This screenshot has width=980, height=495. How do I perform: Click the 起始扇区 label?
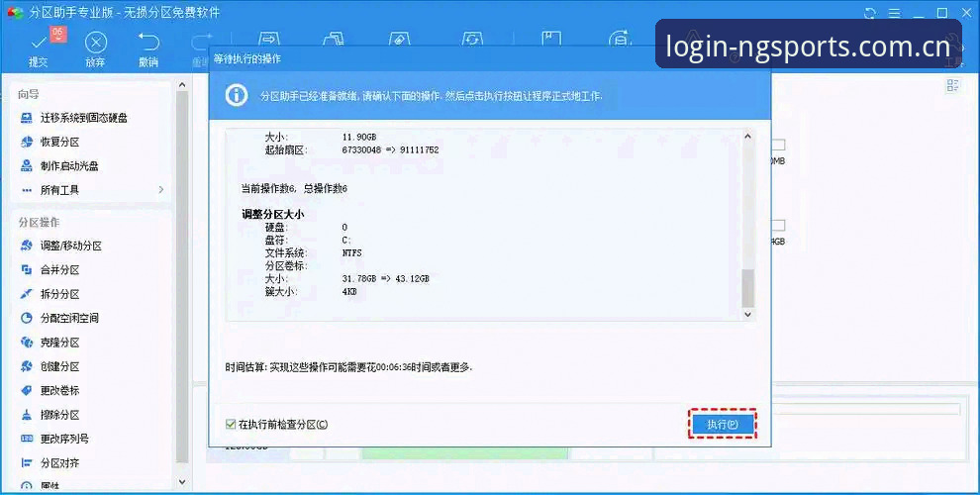286,150
